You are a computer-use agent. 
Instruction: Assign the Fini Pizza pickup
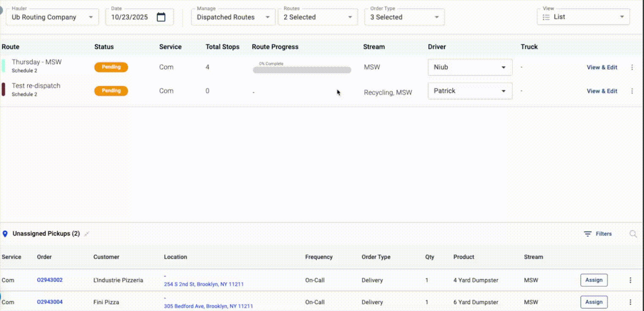pyautogui.click(x=594, y=302)
